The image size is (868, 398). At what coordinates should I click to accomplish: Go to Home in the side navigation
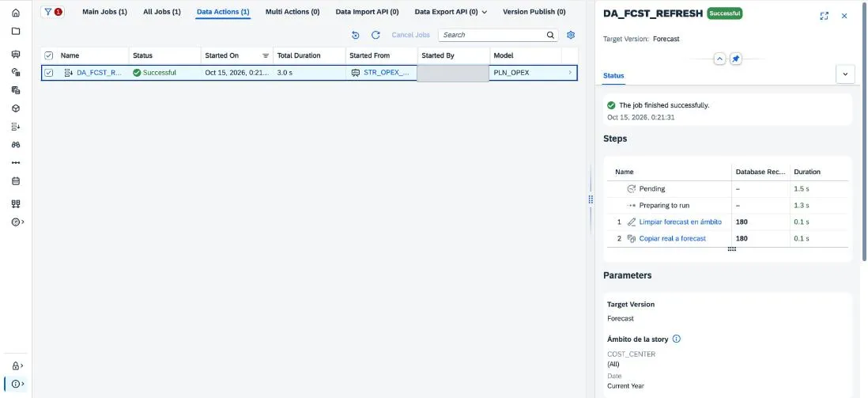(x=16, y=13)
